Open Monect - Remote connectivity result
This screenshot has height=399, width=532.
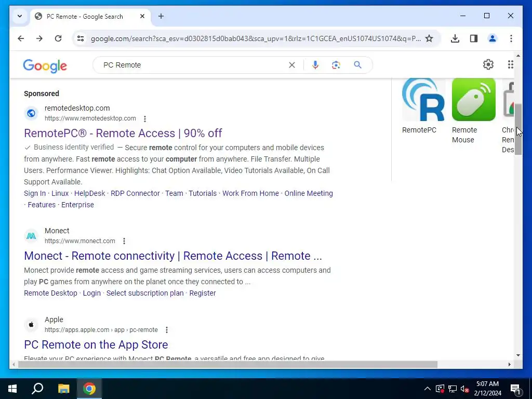172,256
